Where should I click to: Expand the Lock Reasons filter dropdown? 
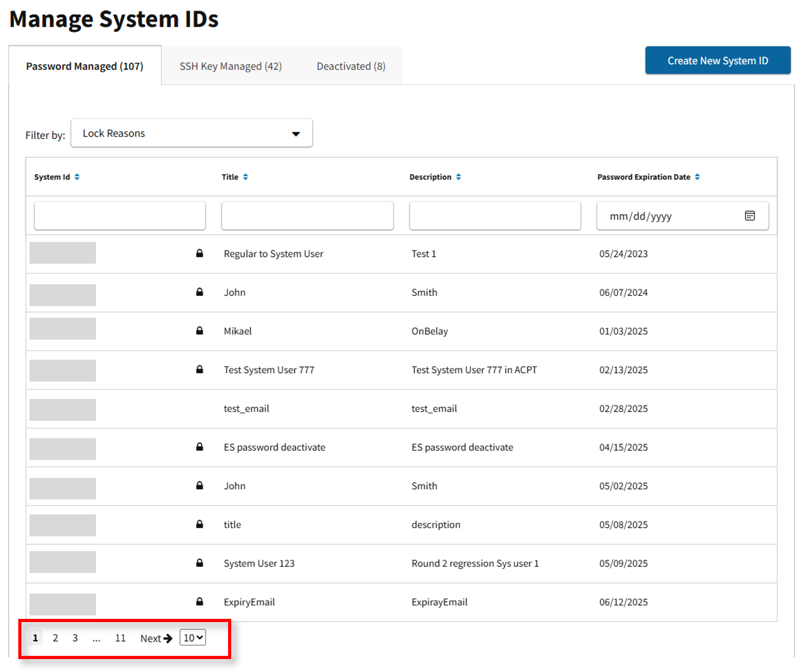point(191,133)
